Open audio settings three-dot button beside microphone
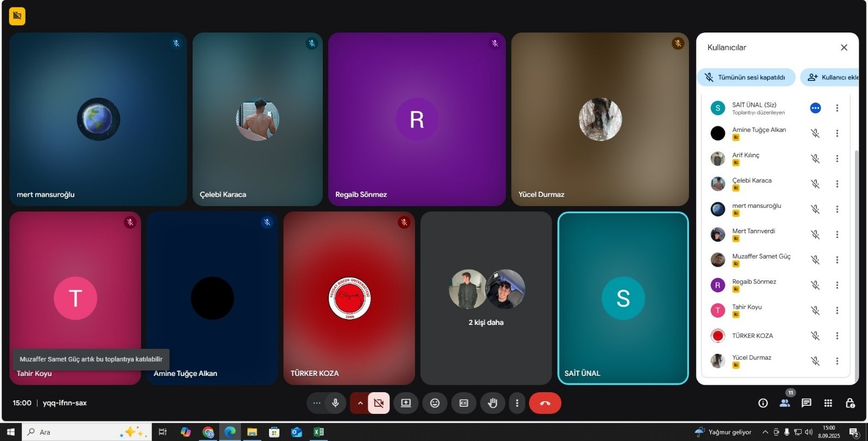The width and height of the screenshot is (868, 441). pyautogui.click(x=317, y=403)
